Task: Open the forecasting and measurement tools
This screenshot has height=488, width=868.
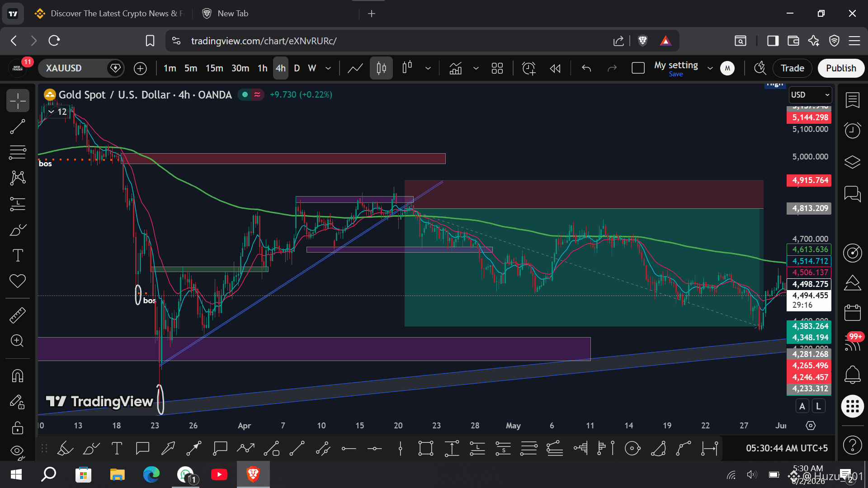Action: [18, 204]
